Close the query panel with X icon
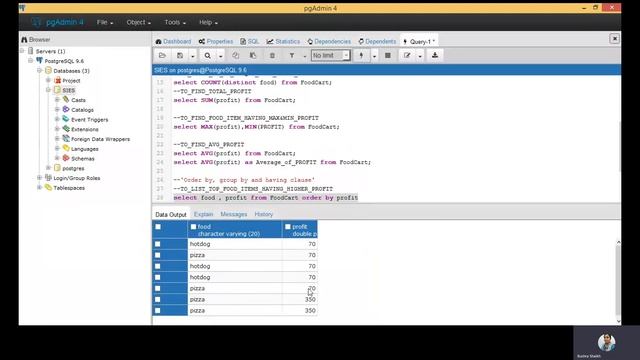Screen dimensions: 640x360 (614, 39)
